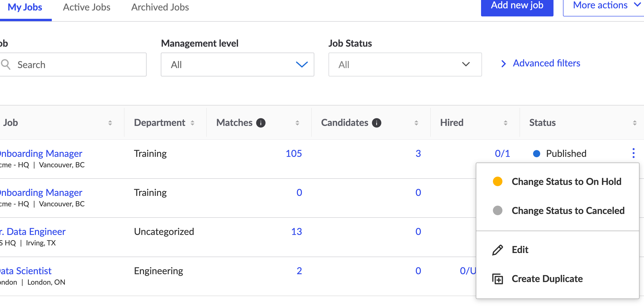
Task: Open the Job Status dropdown
Action: [x=405, y=64]
